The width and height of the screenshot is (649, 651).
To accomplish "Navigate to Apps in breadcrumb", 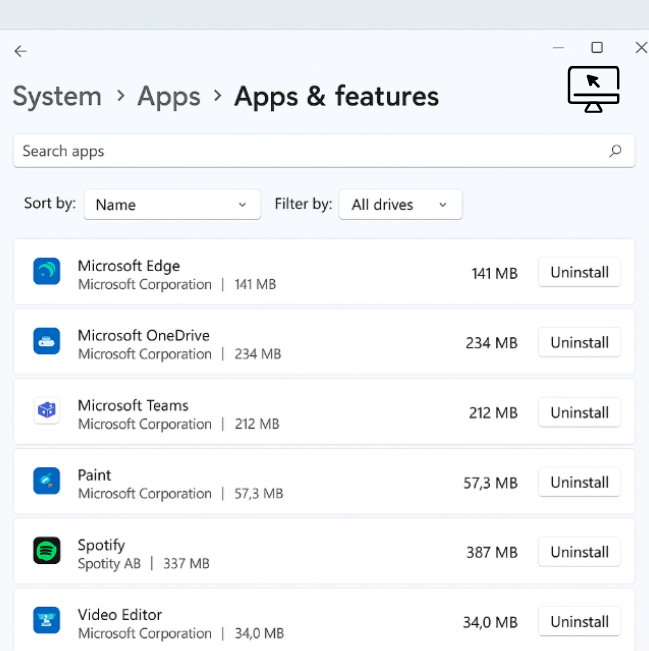I will point(169,96).
